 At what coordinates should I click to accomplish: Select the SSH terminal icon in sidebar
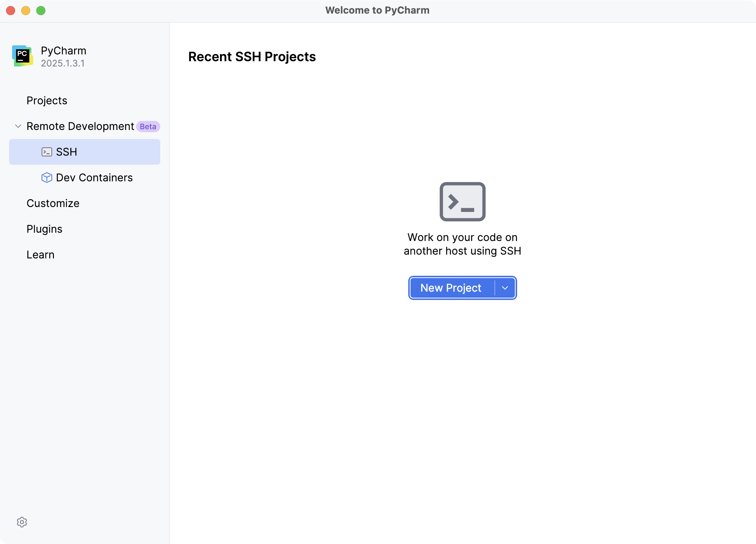[x=46, y=152]
